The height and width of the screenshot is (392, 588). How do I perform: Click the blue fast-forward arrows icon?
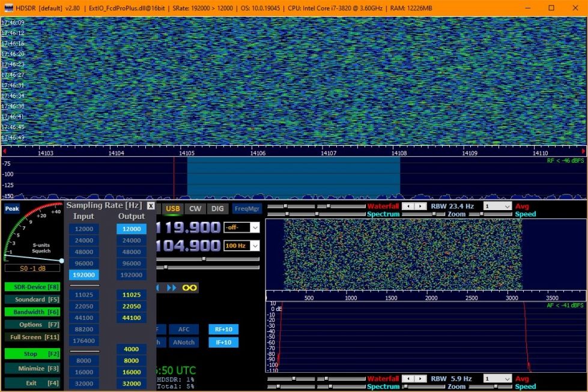coord(172,288)
